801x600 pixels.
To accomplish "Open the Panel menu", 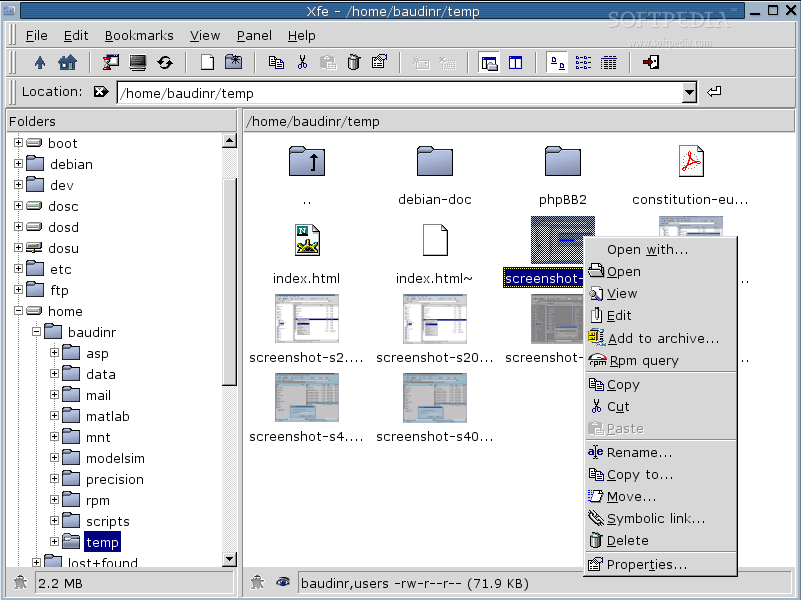I will [x=254, y=36].
